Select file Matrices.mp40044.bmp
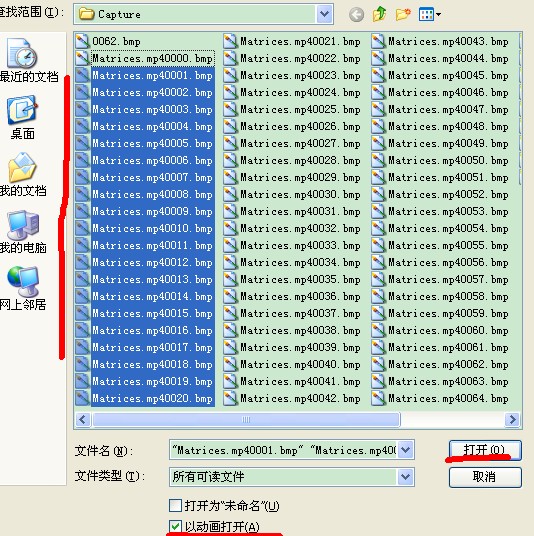This screenshot has height=536, width=534. point(448,58)
